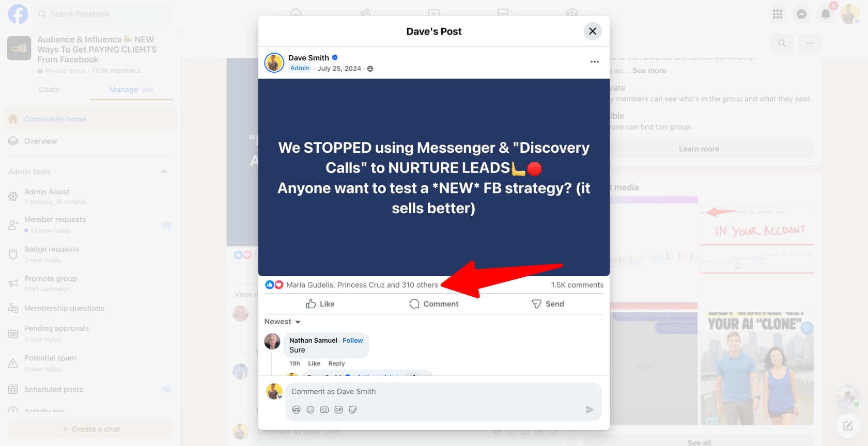This screenshot has width=868, height=446.
Task: Click the send arrow to post comment
Action: (x=589, y=410)
